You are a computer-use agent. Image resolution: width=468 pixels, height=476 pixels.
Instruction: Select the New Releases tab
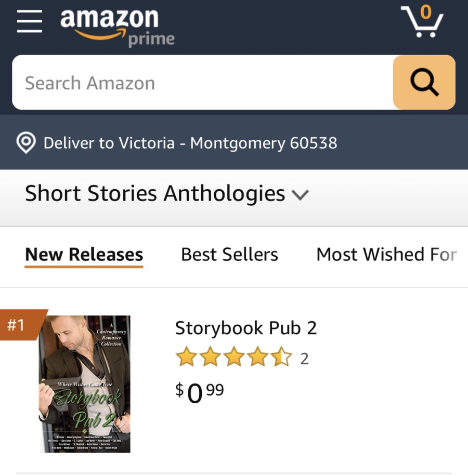coord(84,255)
